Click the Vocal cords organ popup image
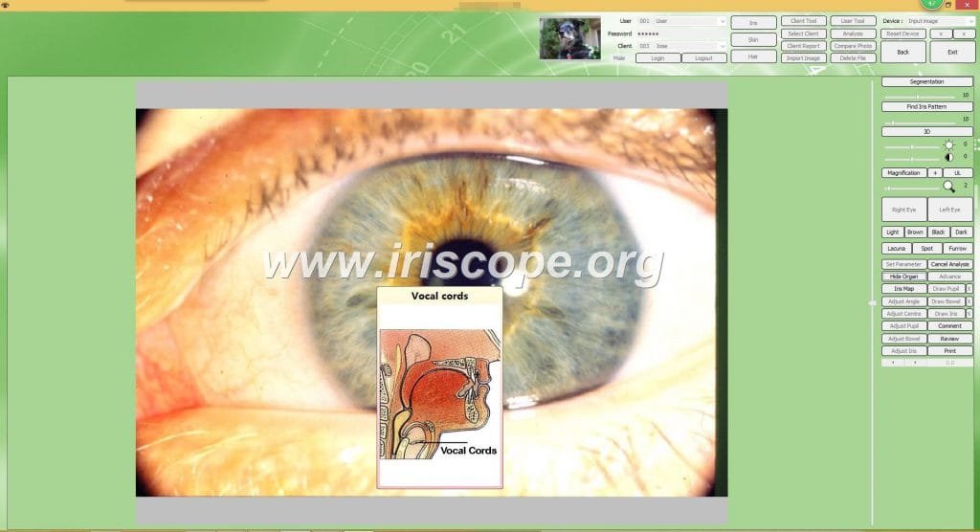The height and width of the screenshot is (532, 980). point(439,388)
